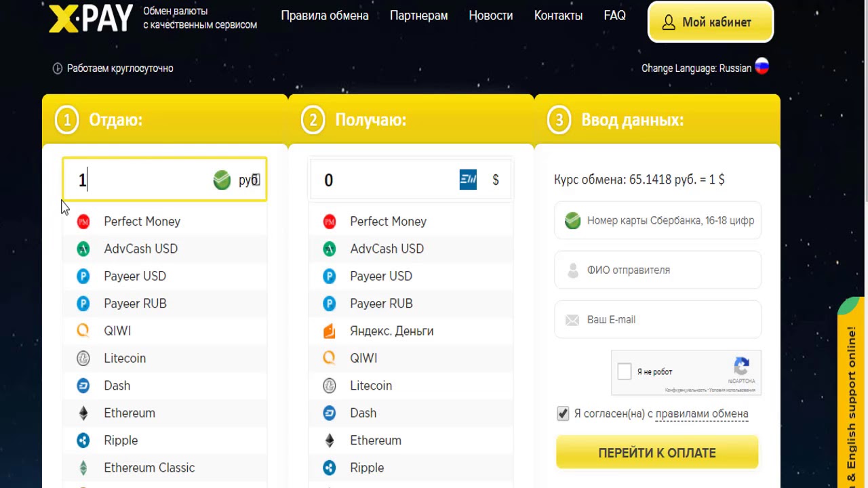868x488 pixels.
Task: Open Контакты menu item
Action: pyautogui.click(x=558, y=16)
